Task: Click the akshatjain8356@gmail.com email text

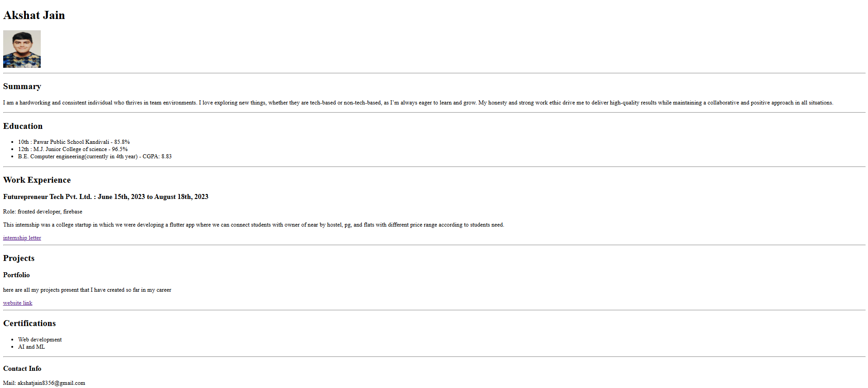Action: point(51,383)
